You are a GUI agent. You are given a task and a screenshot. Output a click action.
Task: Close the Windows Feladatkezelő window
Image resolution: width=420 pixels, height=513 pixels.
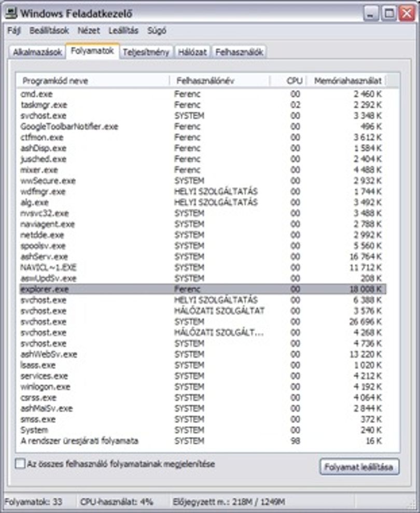407,13
